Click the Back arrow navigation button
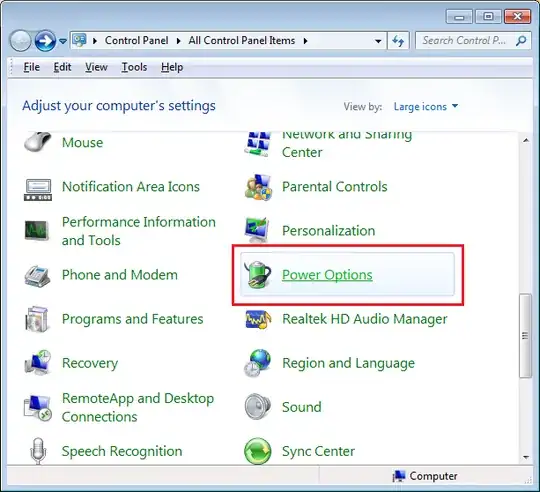The image size is (540, 492). (20, 41)
